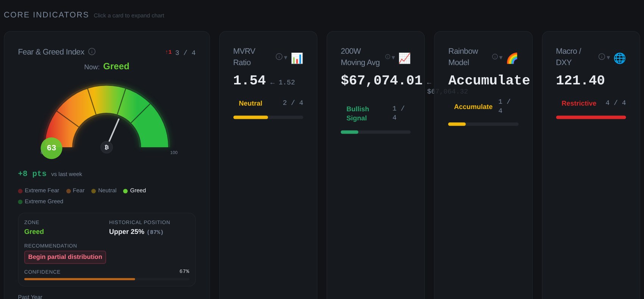Click the yellow Neutral status on MVRV Ratio card
644x299 pixels.
tap(250, 103)
